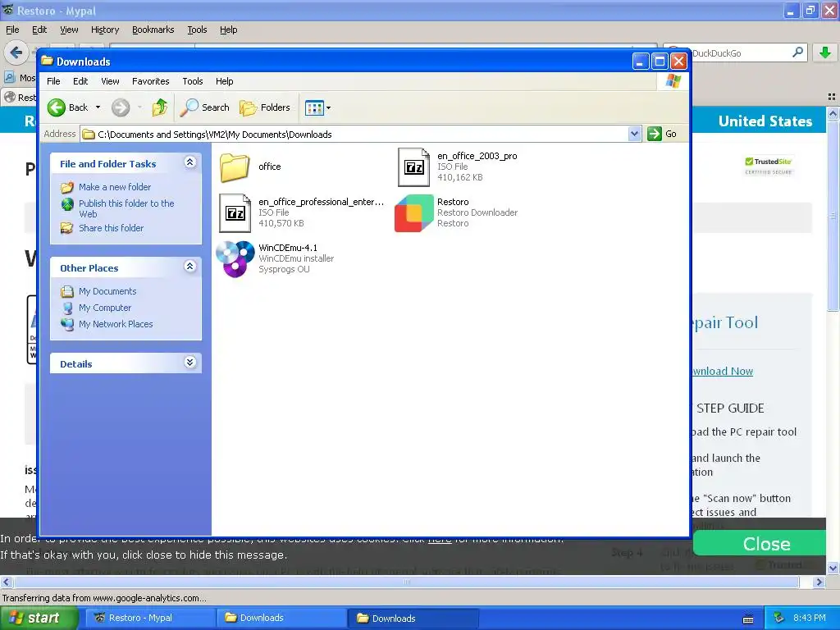Click the Share this folder icon
The width and height of the screenshot is (840, 630).
(x=67, y=228)
